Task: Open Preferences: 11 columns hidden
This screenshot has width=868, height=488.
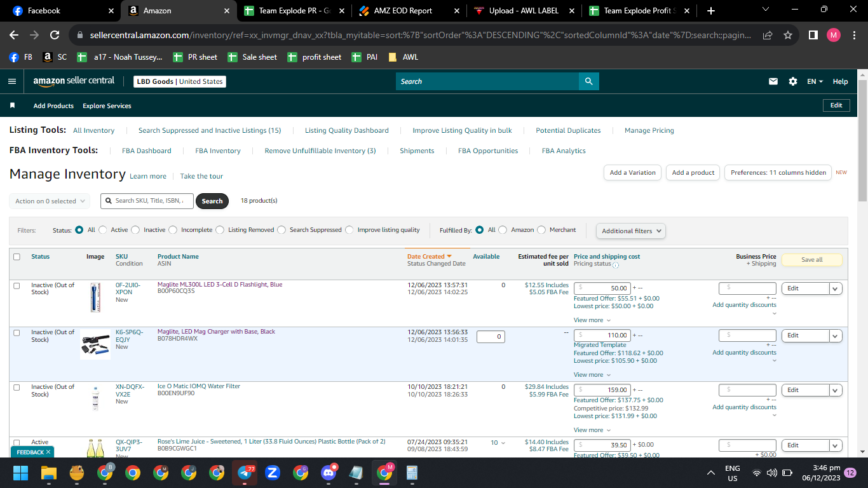Action: [778, 172]
